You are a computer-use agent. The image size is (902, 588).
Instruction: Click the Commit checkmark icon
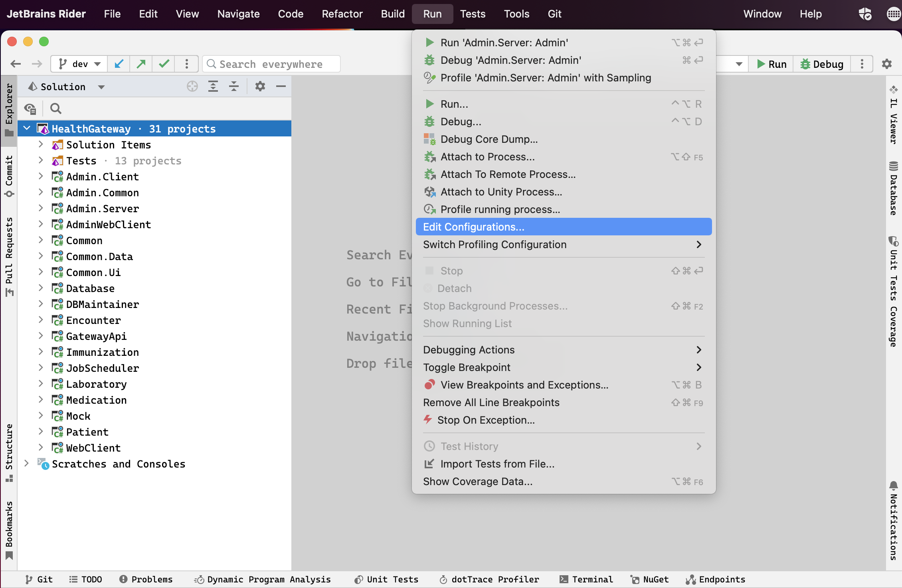[x=164, y=64]
